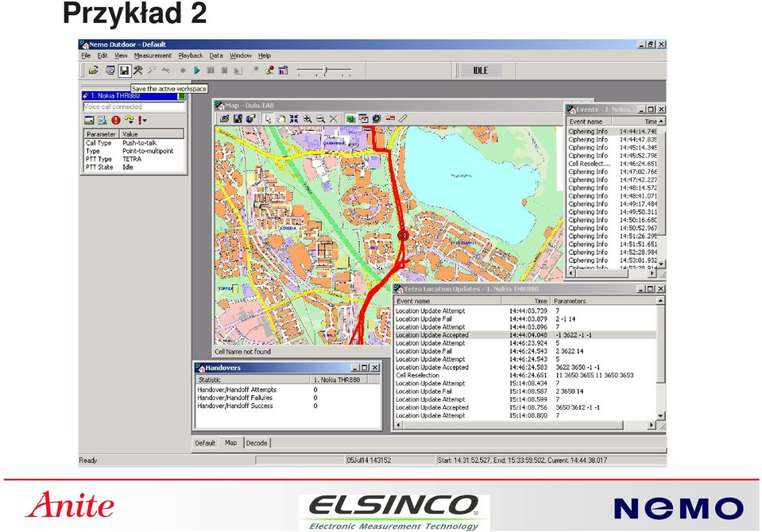Adjust the playback speed slider in main toolbar
Image resolution: width=762 pixels, height=532 pixels.
(323, 71)
